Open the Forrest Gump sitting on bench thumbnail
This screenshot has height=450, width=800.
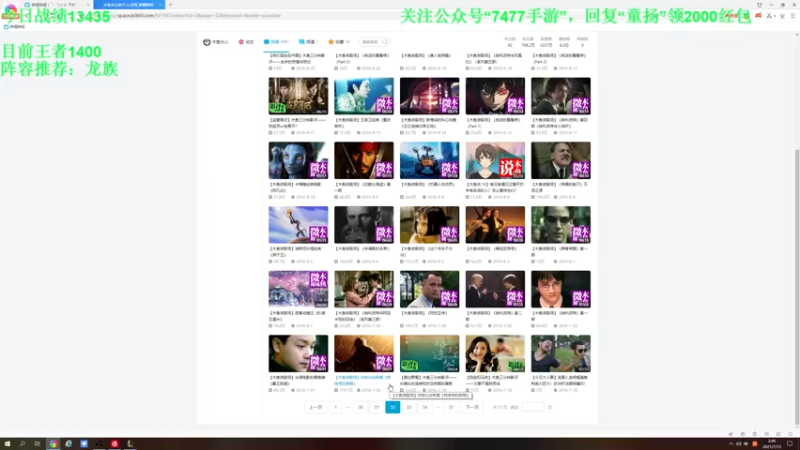pos(430,289)
